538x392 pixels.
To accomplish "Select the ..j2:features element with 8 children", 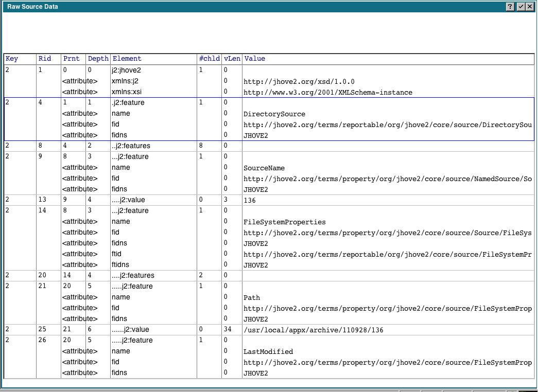I will (131, 146).
